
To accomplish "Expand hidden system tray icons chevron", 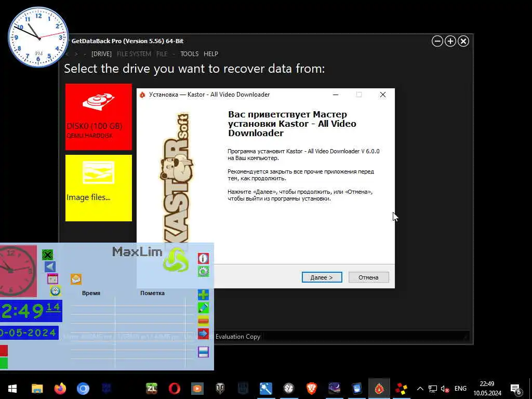I will [x=420, y=389].
